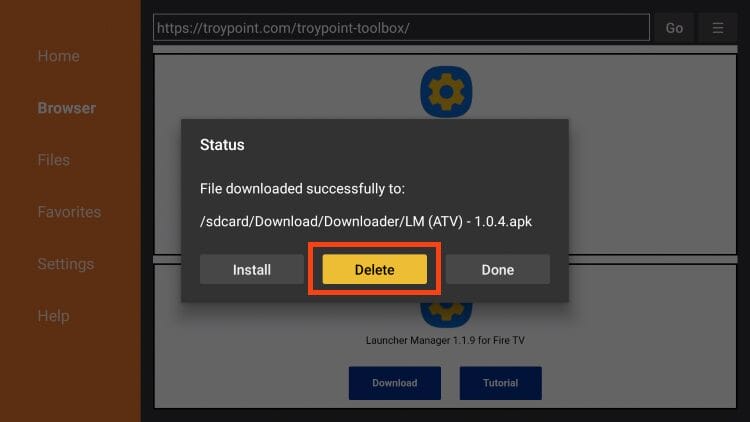
Task: Open the hamburger menu icon
Action: click(717, 28)
